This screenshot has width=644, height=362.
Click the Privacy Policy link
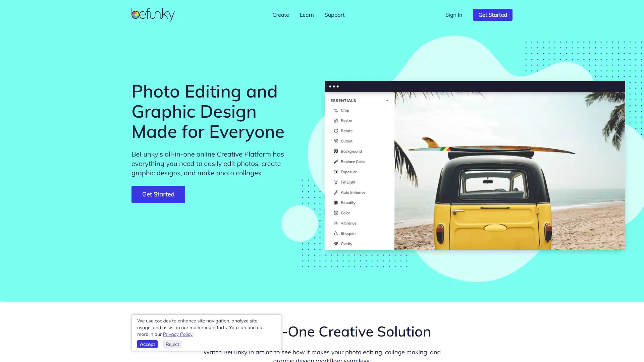pyautogui.click(x=177, y=334)
